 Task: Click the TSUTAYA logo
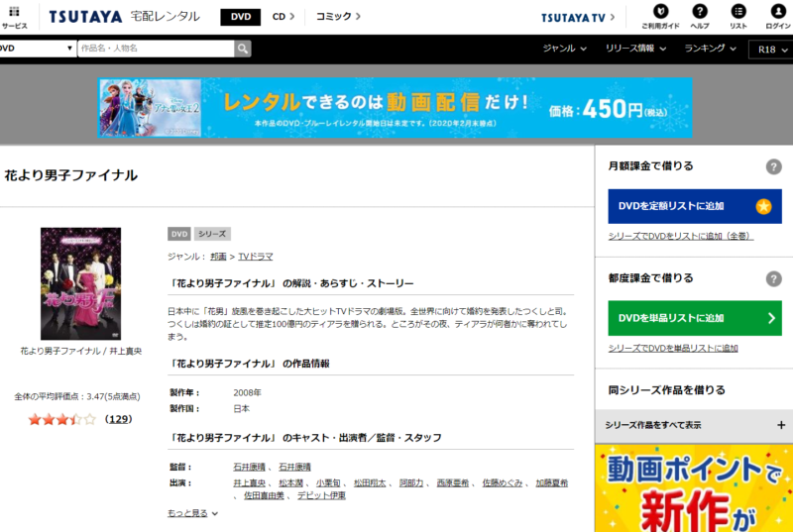pos(85,17)
